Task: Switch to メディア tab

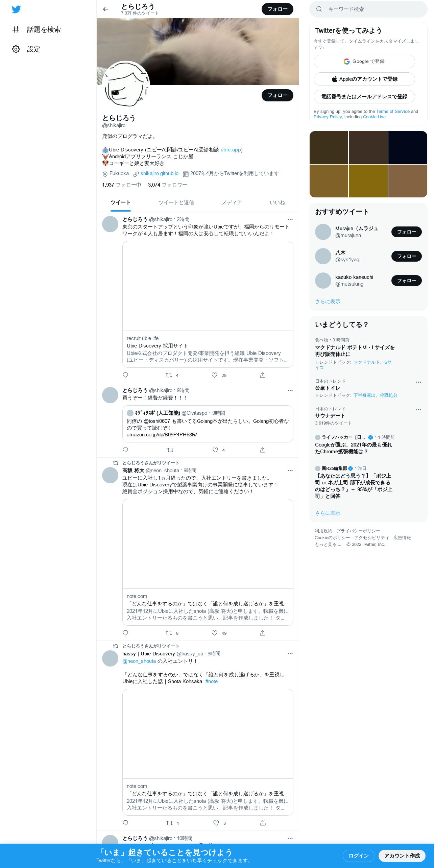Action: pyautogui.click(x=232, y=202)
